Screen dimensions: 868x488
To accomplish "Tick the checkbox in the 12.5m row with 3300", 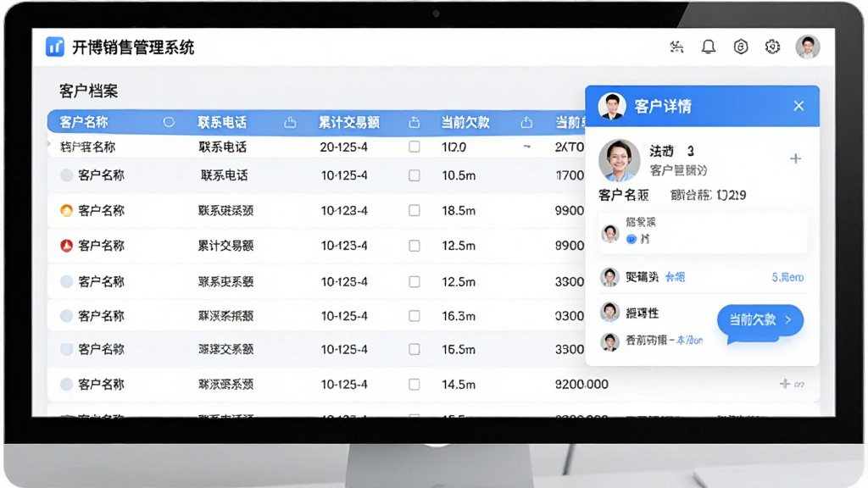I will tap(414, 281).
